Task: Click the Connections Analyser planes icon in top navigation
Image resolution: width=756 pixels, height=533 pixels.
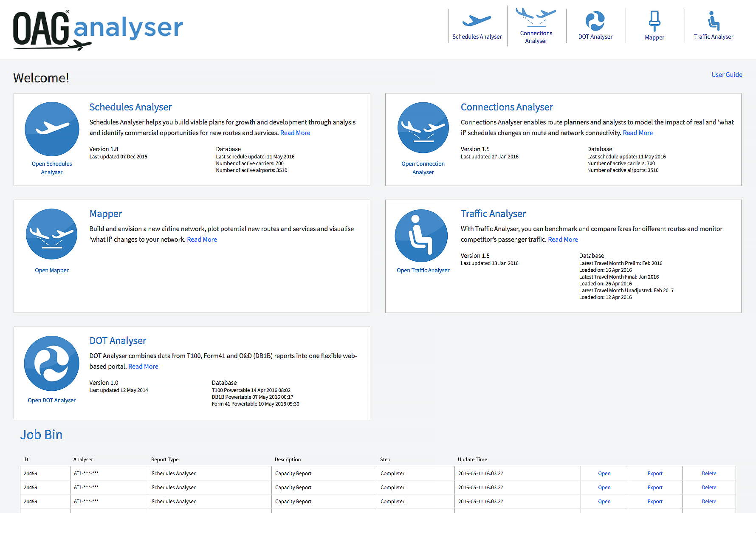Action: (x=536, y=17)
